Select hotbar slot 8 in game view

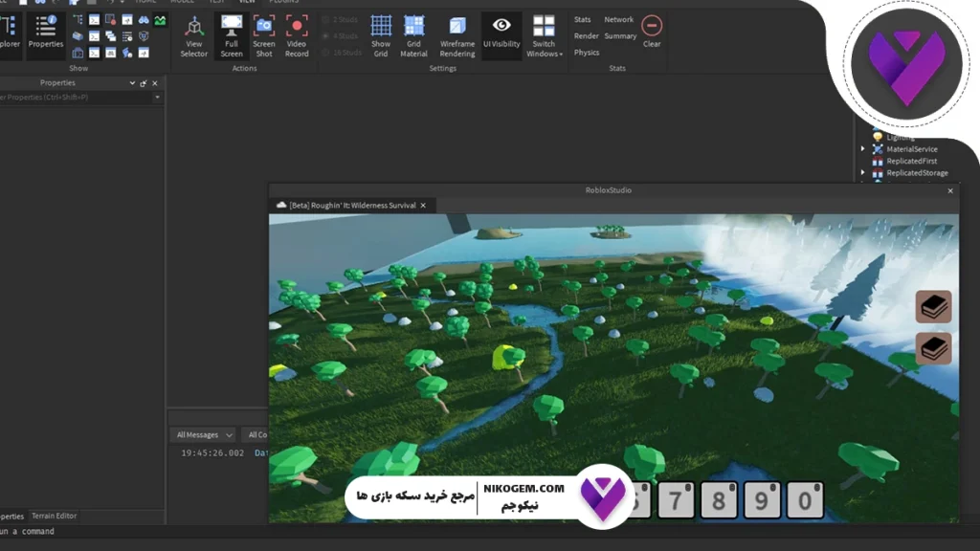[x=719, y=499]
